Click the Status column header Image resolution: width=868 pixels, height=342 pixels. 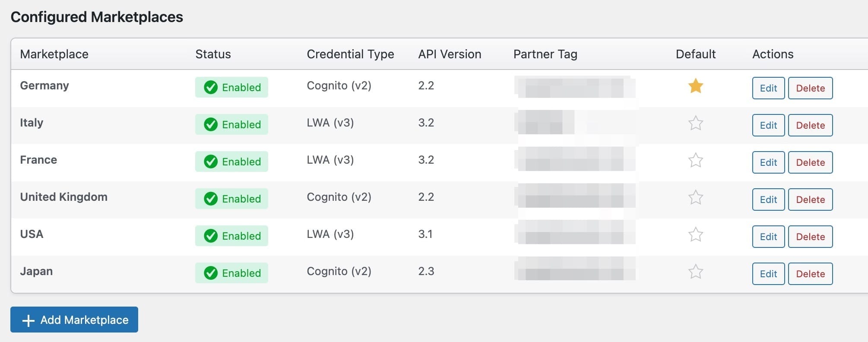(x=213, y=54)
